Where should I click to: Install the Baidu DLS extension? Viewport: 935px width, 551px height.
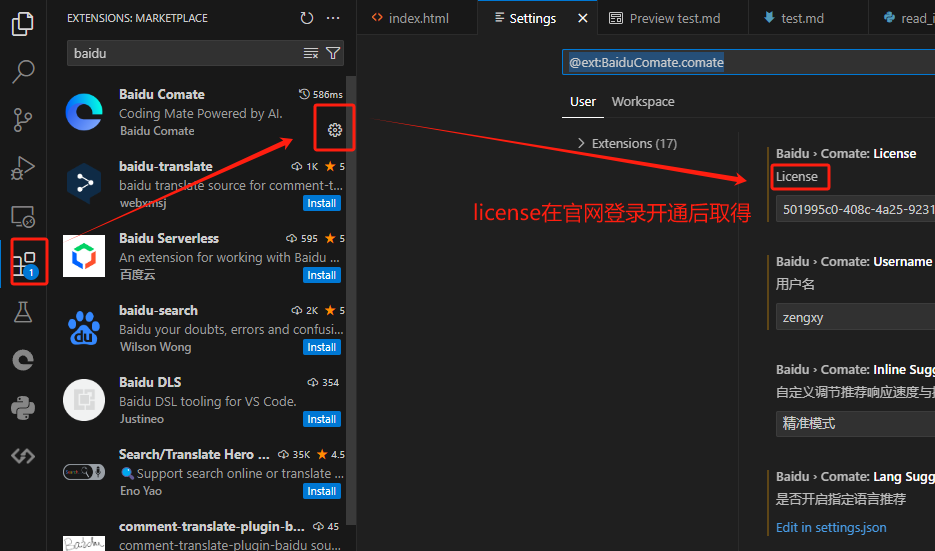click(x=322, y=419)
